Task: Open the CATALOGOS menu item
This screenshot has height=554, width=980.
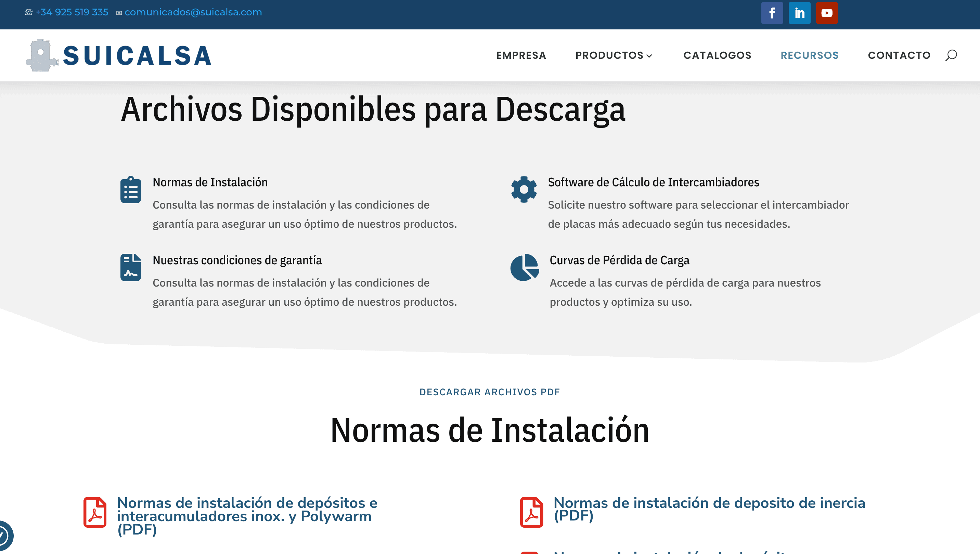Action: 717,55
